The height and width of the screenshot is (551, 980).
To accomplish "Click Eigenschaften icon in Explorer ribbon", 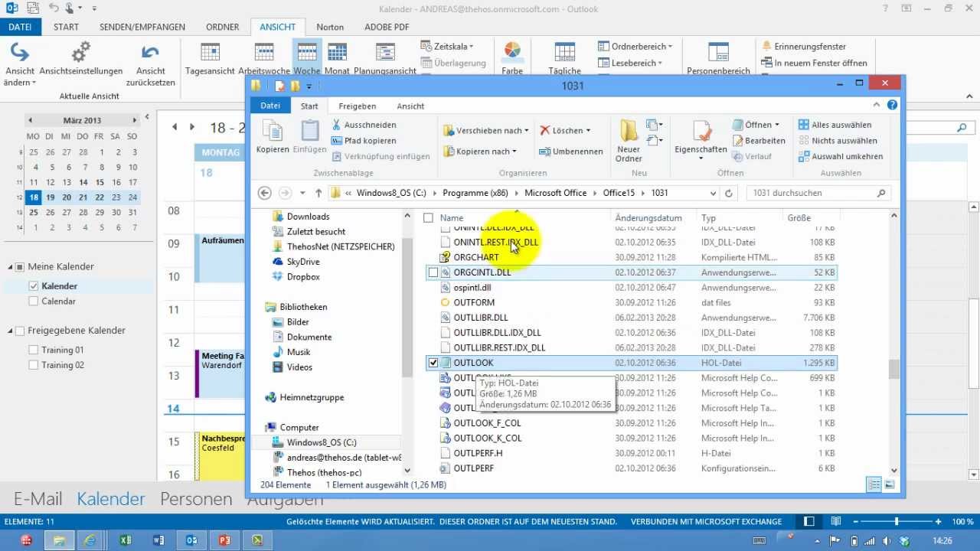I will point(702,132).
